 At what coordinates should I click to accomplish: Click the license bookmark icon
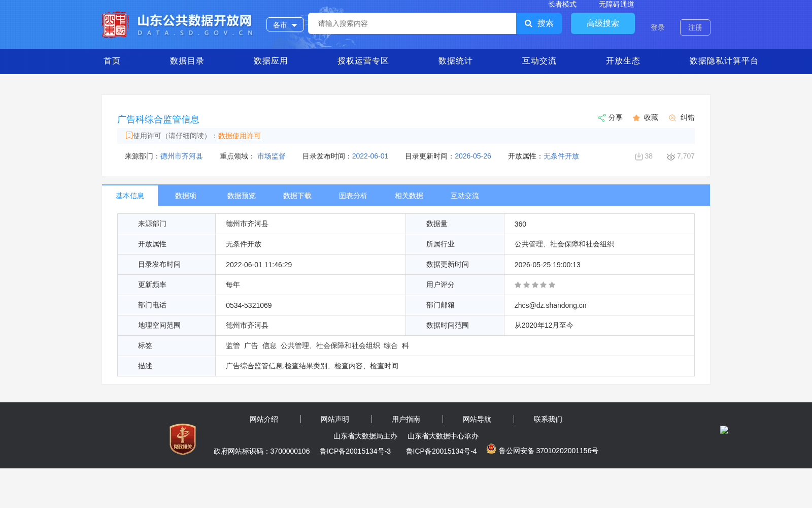pos(129,135)
